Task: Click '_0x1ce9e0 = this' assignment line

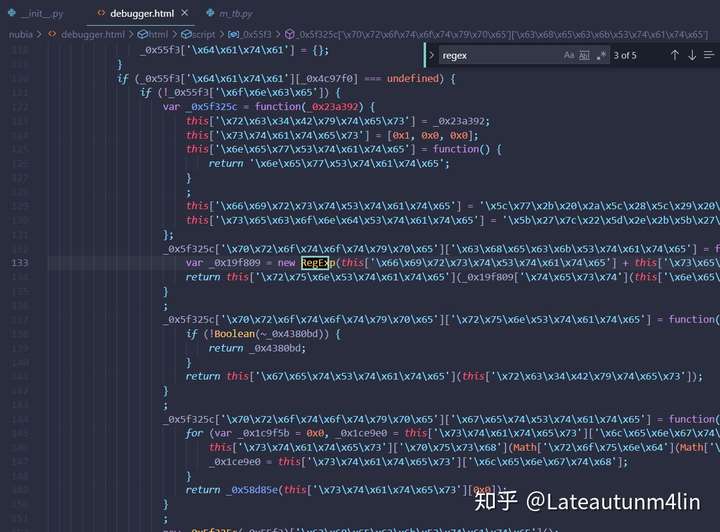Action: pos(254,462)
